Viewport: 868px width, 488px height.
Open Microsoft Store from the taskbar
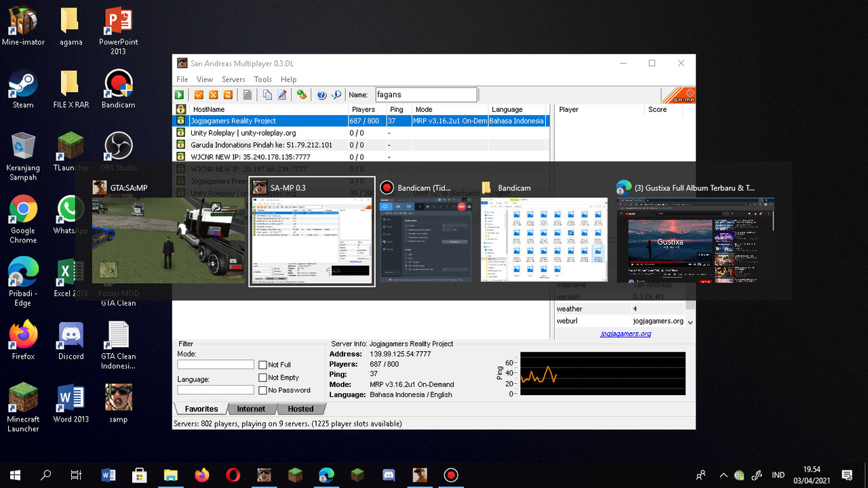coord(139,475)
